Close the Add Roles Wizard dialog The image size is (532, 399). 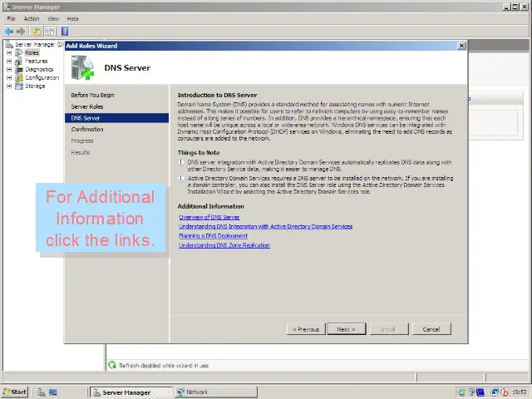click(x=461, y=46)
